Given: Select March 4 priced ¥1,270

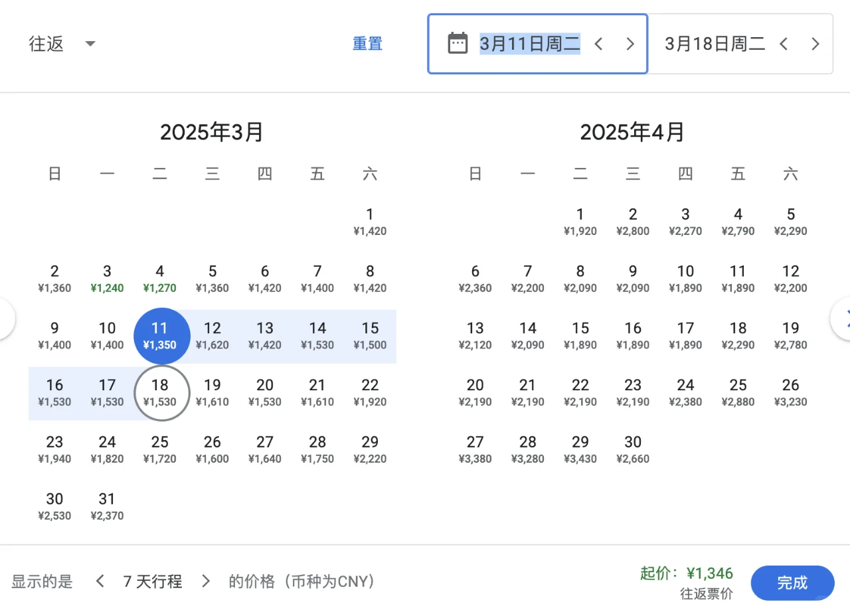Looking at the screenshot, I should (159, 278).
